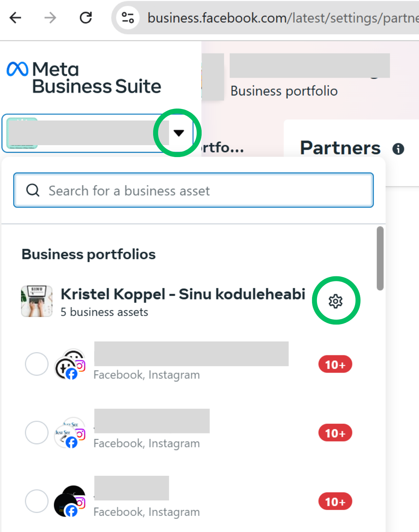Click the Partners info icon
This screenshot has height=532, width=419.
398,149
